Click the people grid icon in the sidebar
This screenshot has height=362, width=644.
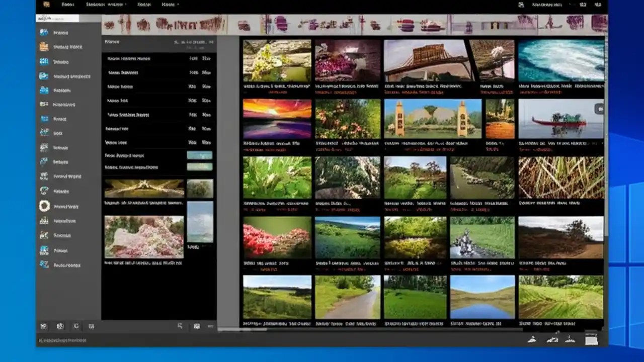pyautogui.click(x=44, y=61)
